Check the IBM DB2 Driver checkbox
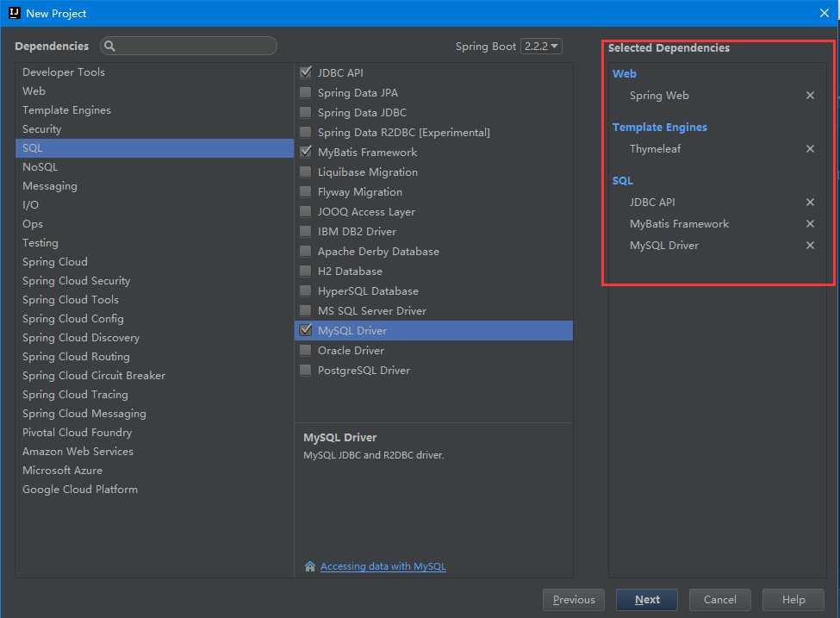Screen dimensions: 840x618 [x=305, y=231]
